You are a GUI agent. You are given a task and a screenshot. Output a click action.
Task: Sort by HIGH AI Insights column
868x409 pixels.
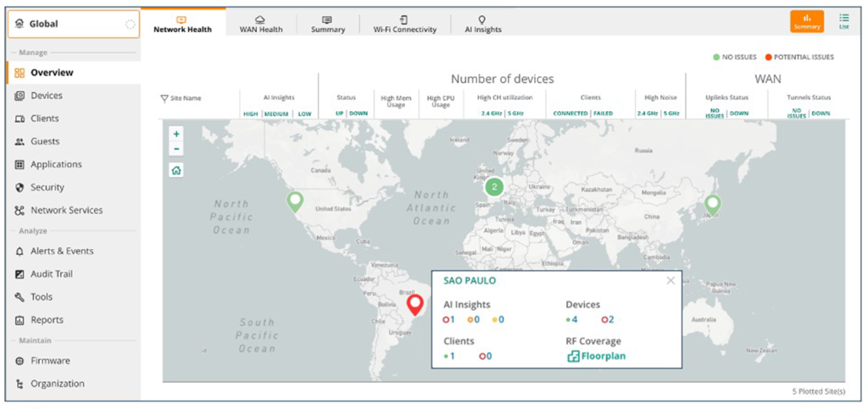coord(251,113)
